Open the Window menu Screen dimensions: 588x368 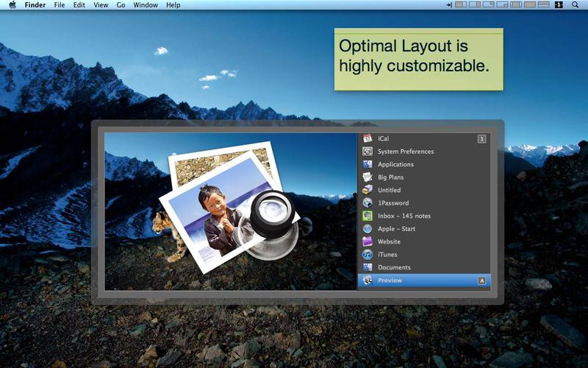pyautogui.click(x=146, y=5)
